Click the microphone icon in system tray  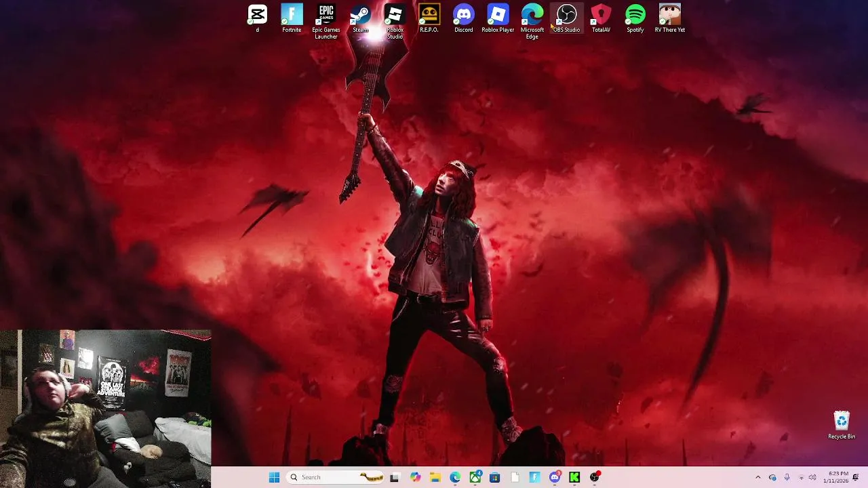click(x=787, y=477)
